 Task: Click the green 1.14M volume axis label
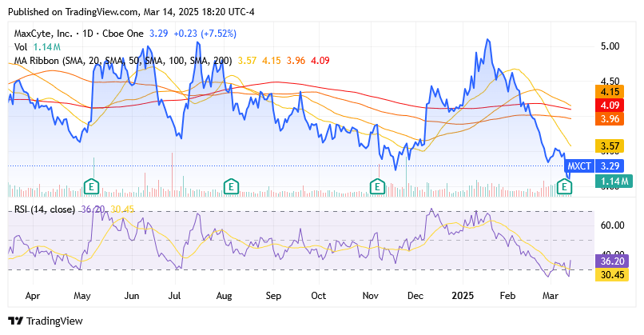(x=614, y=181)
